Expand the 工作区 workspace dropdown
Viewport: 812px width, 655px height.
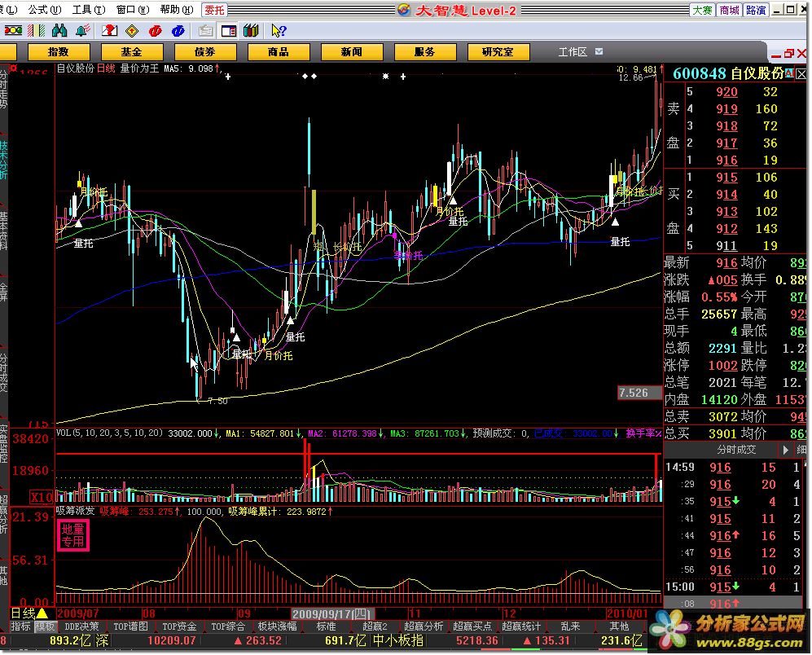pyautogui.click(x=599, y=51)
